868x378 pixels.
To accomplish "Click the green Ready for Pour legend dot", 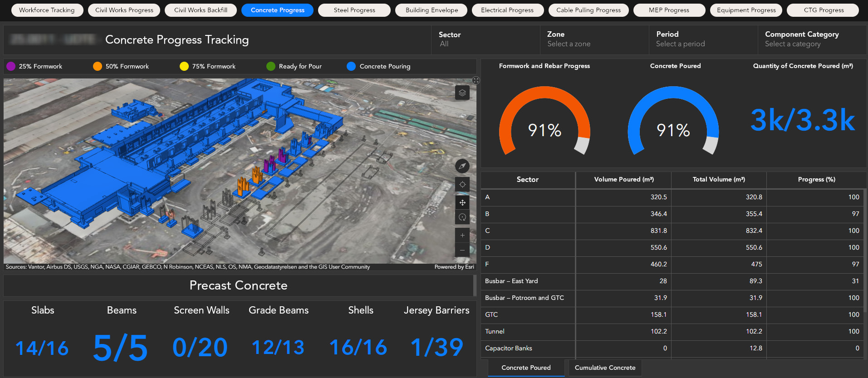I will click(x=271, y=66).
